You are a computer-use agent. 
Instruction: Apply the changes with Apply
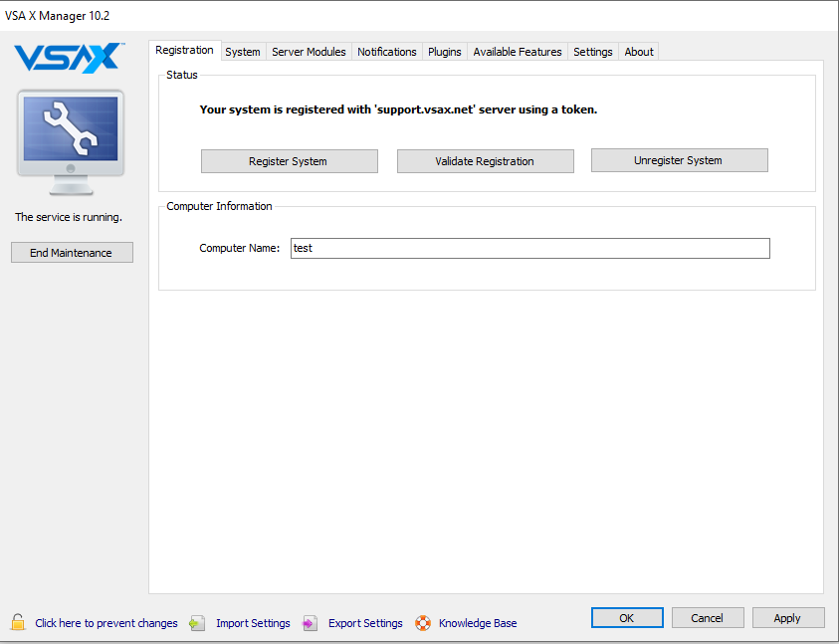(788, 618)
